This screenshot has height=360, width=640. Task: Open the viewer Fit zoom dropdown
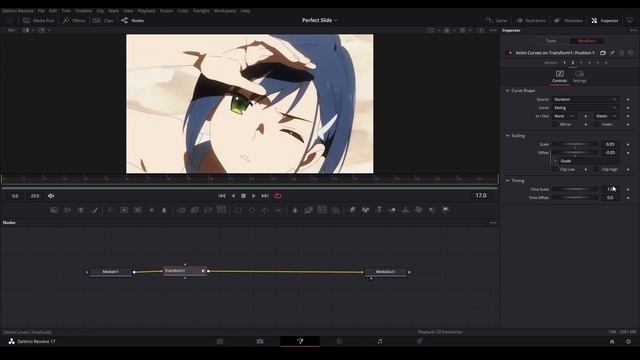pyautogui.click(x=12, y=30)
